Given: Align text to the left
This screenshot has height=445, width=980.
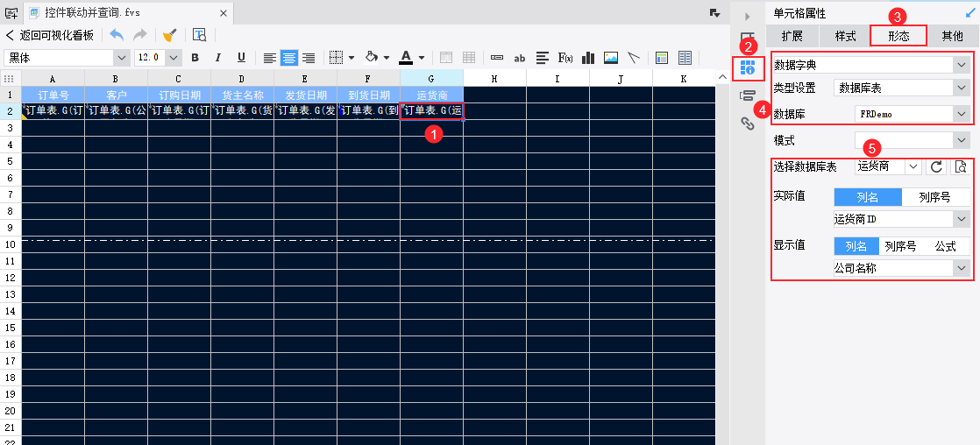Looking at the screenshot, I should (269, 58).
